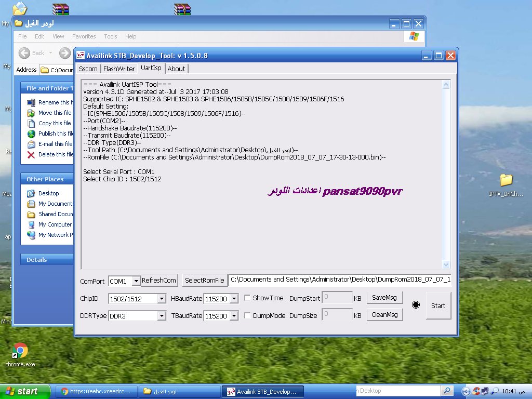
Task: Open Shared Documents folder icon
Action: (x=31, y=215)
